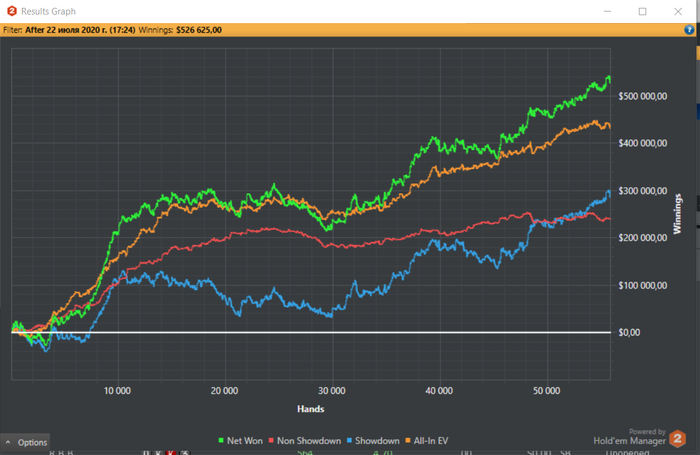Screen dimensions: 700x455
Task: Click the Results Graph title bar app icon
Action: [12, 11]
